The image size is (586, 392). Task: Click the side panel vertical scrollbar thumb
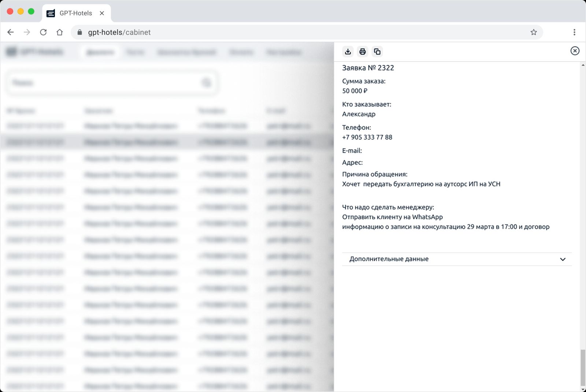click(583, 368)
